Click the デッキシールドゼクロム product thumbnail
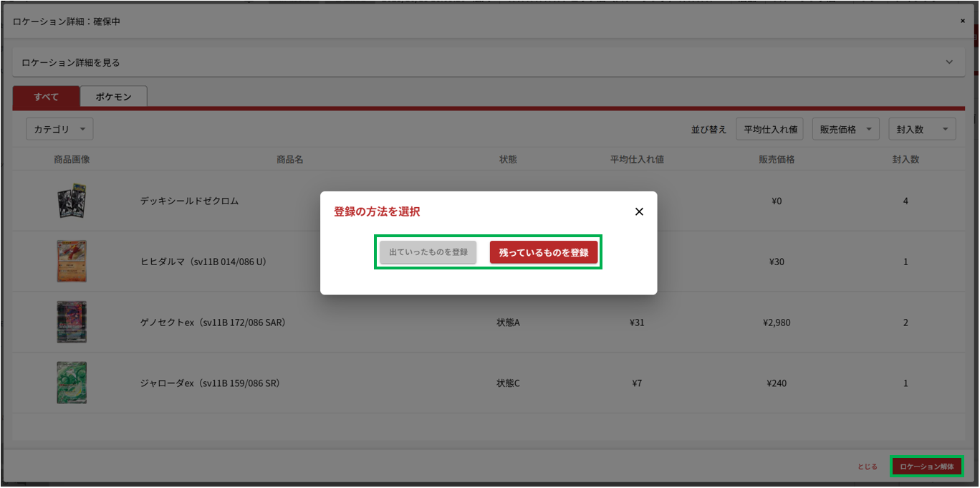The width and height of the screenshot is (980, 488). click(x=72, y=201)
